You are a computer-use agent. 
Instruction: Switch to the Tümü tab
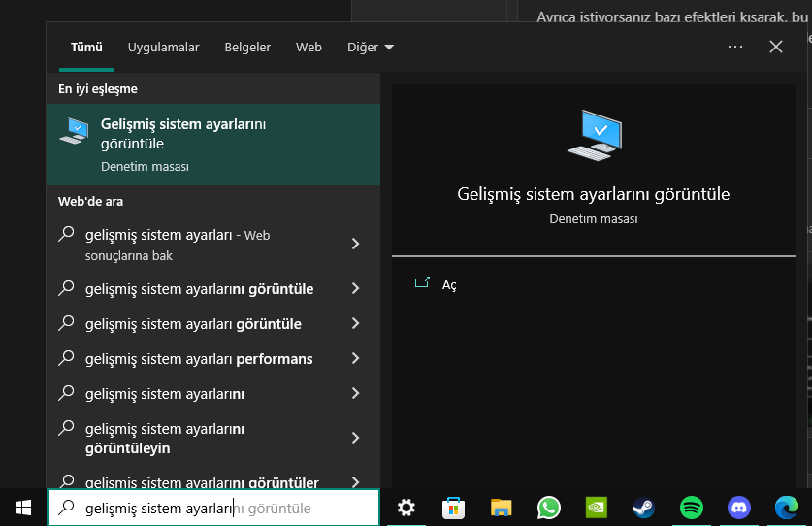[86, 48]
